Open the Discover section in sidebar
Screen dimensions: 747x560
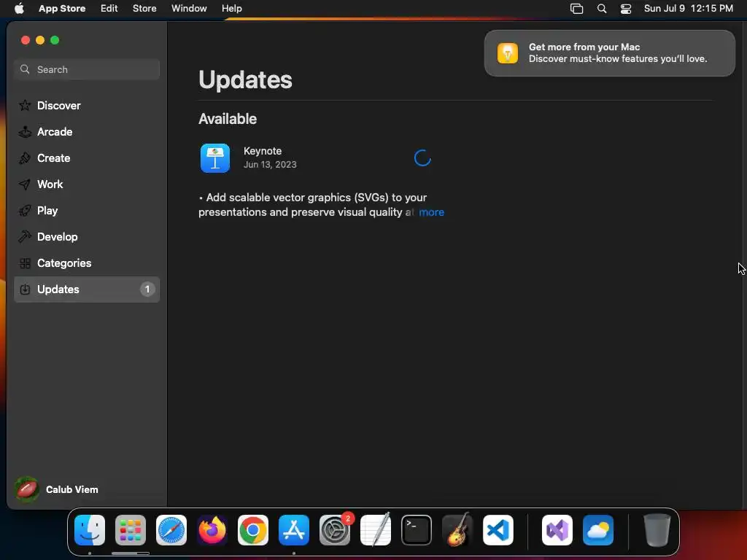coord(87,105)
